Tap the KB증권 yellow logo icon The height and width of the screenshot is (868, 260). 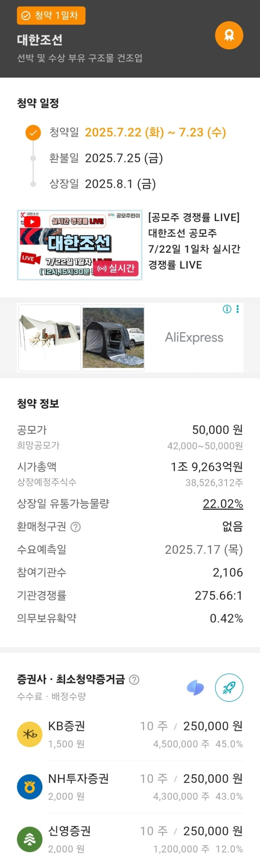tap(30, 734)
